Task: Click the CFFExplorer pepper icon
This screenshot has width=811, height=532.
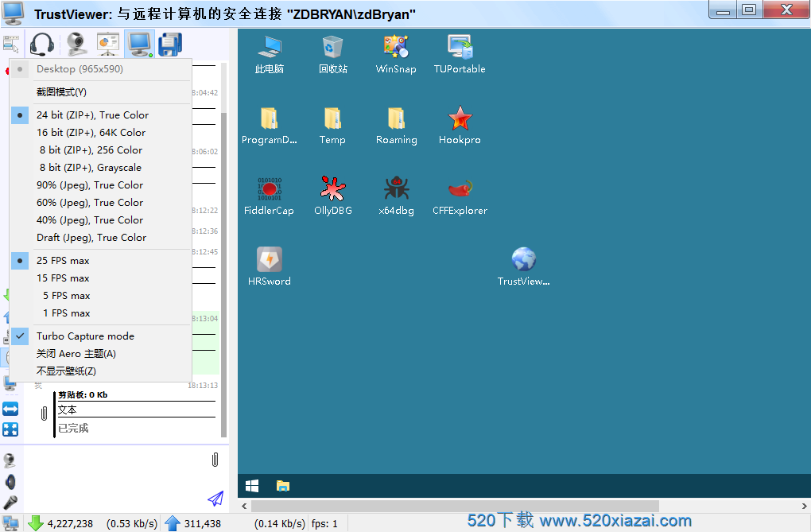Action: [x=460, y=196]
